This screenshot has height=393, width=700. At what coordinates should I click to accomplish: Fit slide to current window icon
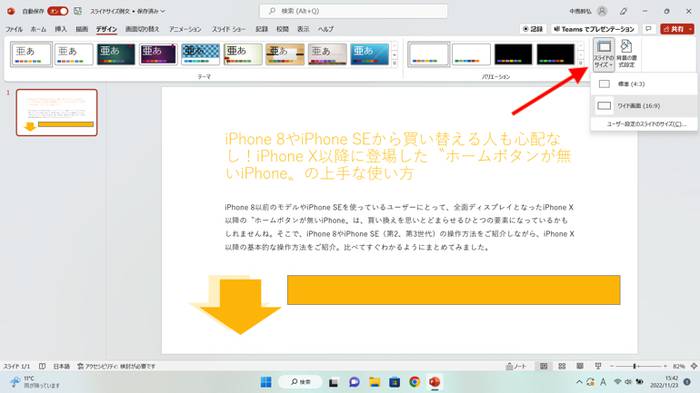(x=694, y=366)
